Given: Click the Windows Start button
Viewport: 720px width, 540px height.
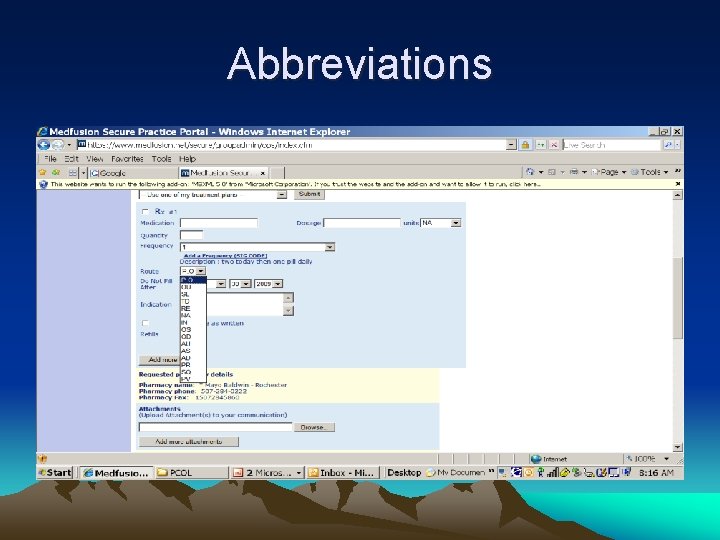Looking at the screenshot, I should pos(55,472).
